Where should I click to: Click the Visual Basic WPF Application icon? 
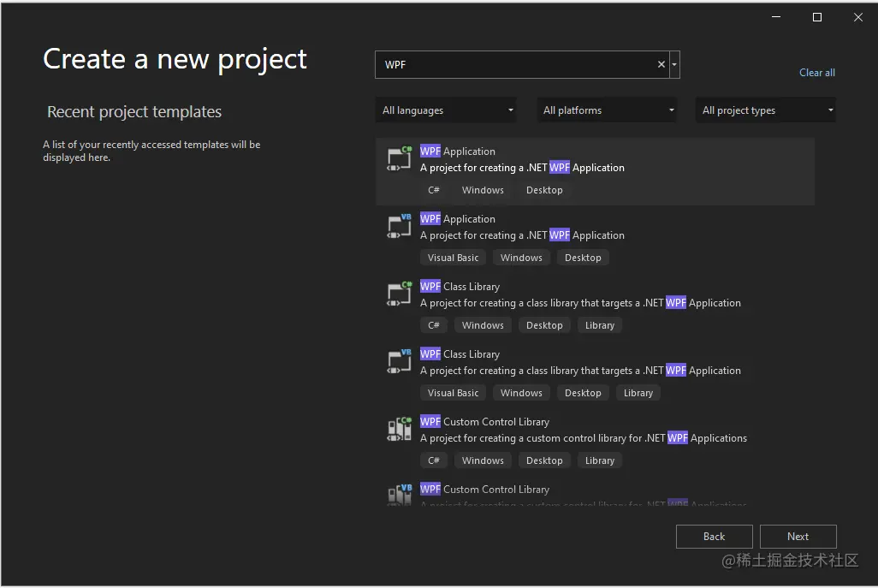[x=400, y=227]
